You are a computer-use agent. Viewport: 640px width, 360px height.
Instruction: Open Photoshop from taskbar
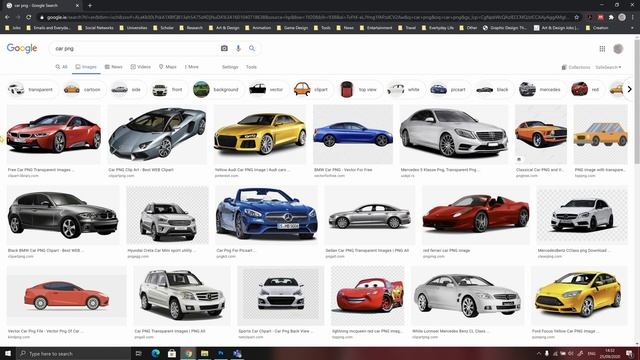(221, 353)
